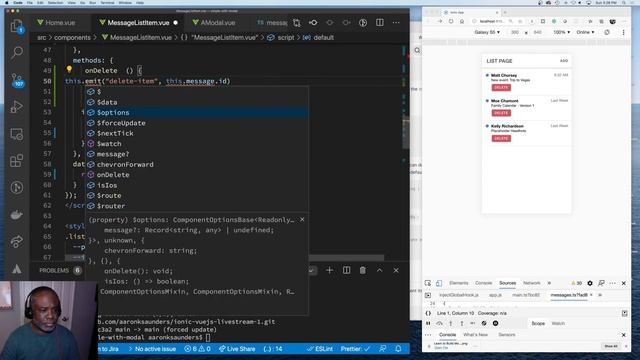Open the Docker view in activity bar
640x360 pixels.
[x=16, y=215]
